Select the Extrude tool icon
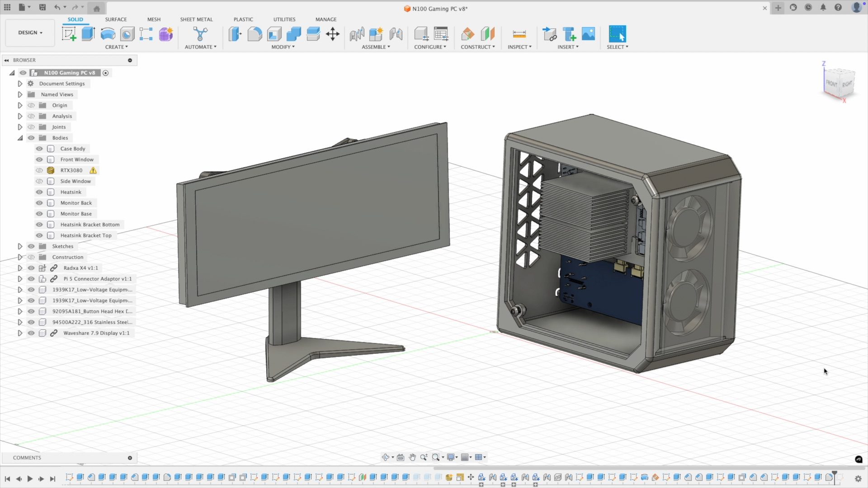This screenshot has width=868, height=488. pos(88,34)
